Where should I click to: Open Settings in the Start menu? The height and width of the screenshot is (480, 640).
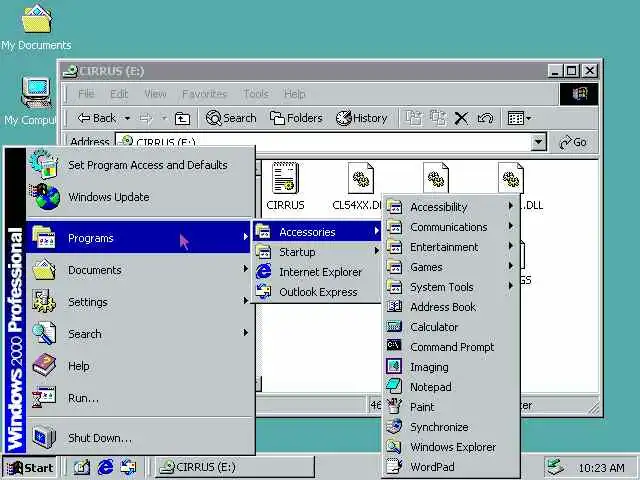[138, 302]
